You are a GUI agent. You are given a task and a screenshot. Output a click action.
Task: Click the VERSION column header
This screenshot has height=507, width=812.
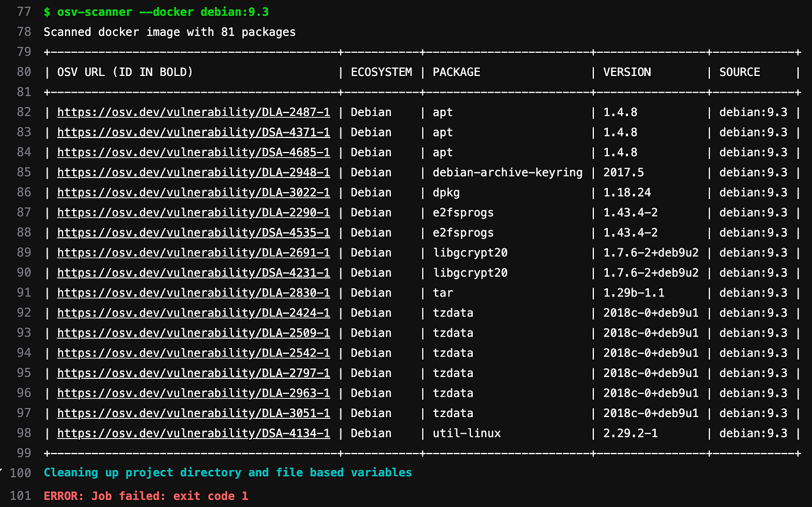627,72
